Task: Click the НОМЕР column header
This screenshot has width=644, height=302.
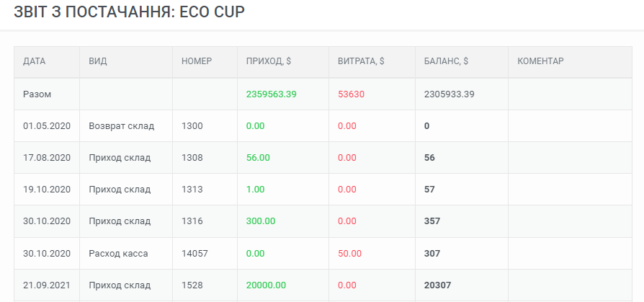Action: 197,61
